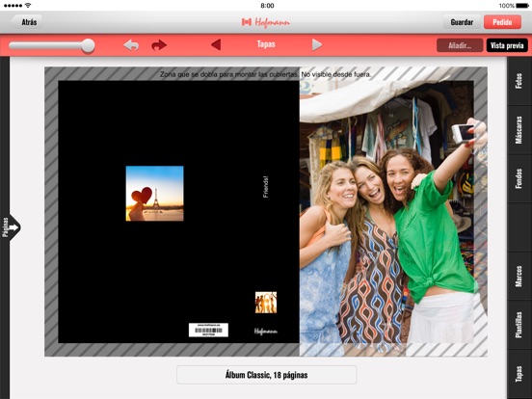Open the Fondos side tab
Screen dimensions: 532x399
click(x=519, y=179)
